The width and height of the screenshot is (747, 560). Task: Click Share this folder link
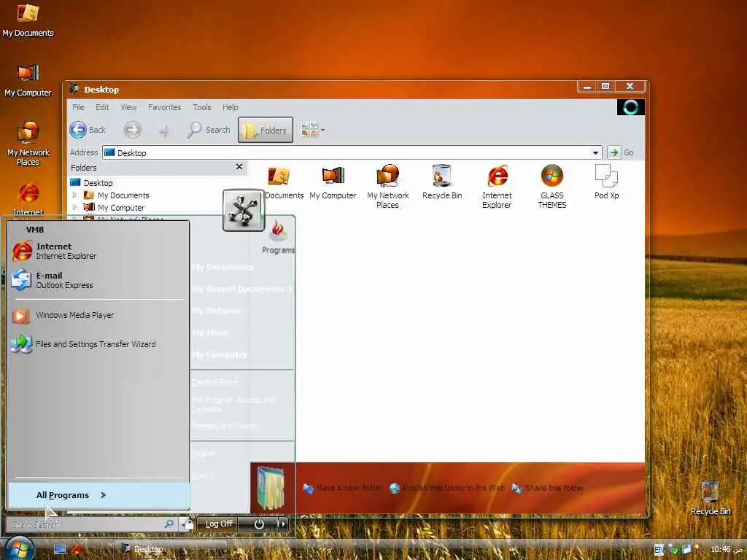point(548,488)
